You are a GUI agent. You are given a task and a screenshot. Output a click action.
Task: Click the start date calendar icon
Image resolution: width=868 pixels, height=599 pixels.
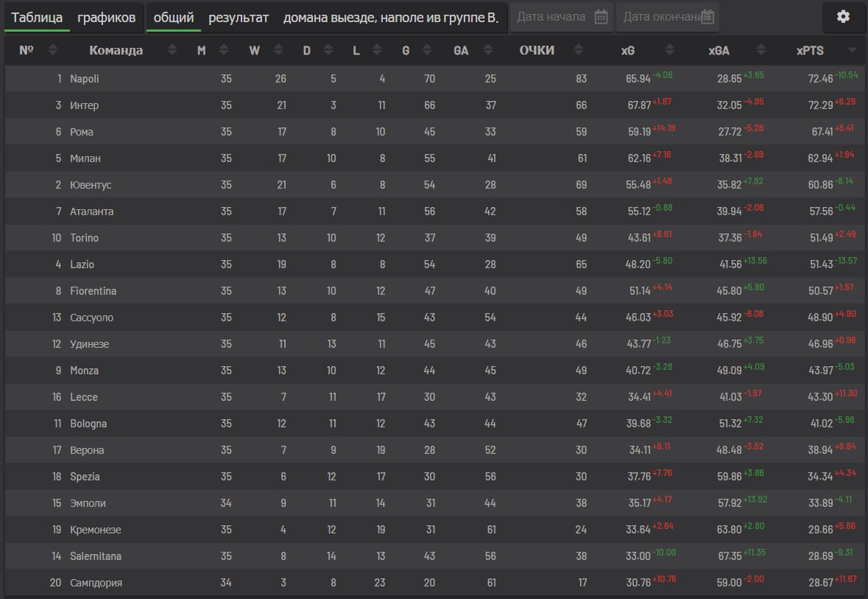(x=601, y=17)
